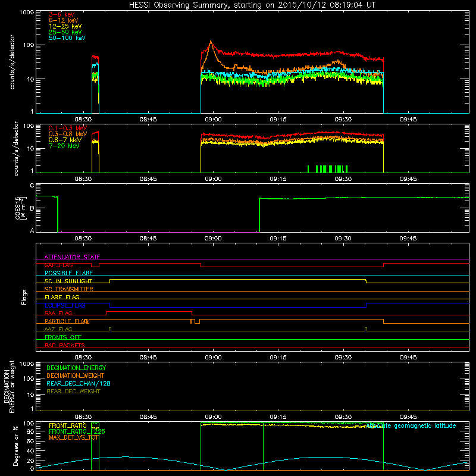The height and width of the screenshot is (476, 476).
Task: Click the Absolute geomagnetic latitude label
Action: [x=411, y=425]
